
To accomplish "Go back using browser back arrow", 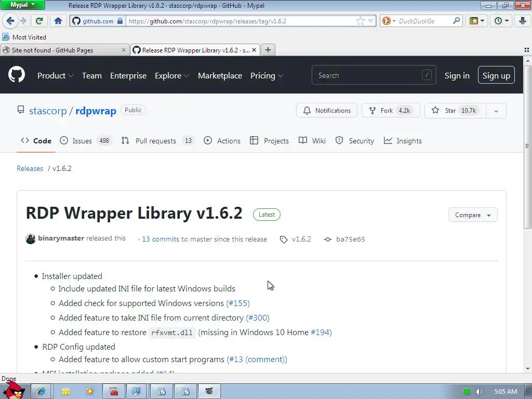I will tap(10, 21).
